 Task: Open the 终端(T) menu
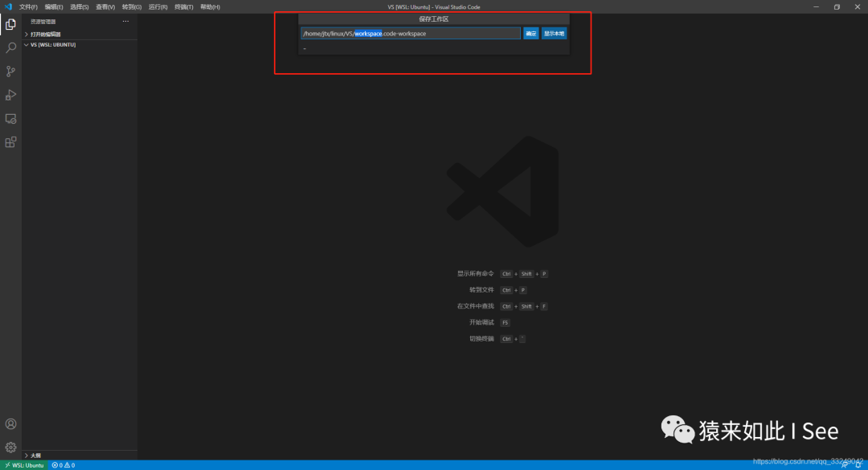[x=184, y=6]
